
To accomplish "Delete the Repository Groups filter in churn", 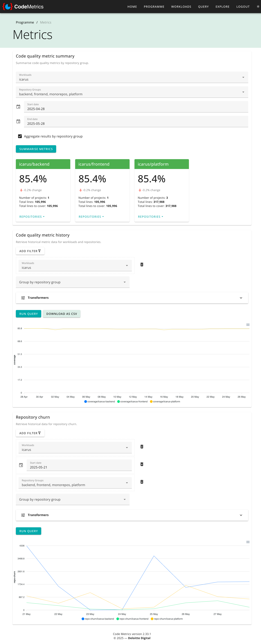I will tap(142, 482).
